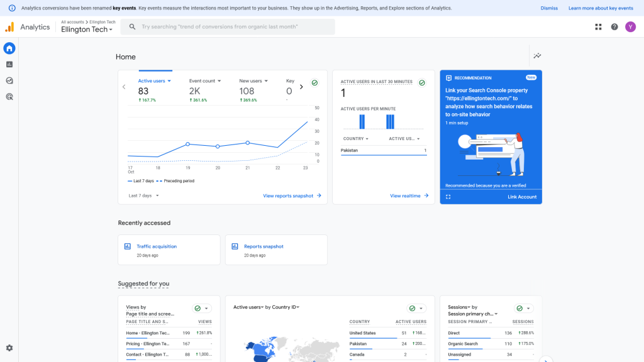Click the Pricing - Ellington Te... page row
644x362 pixels.
(169, 344)
